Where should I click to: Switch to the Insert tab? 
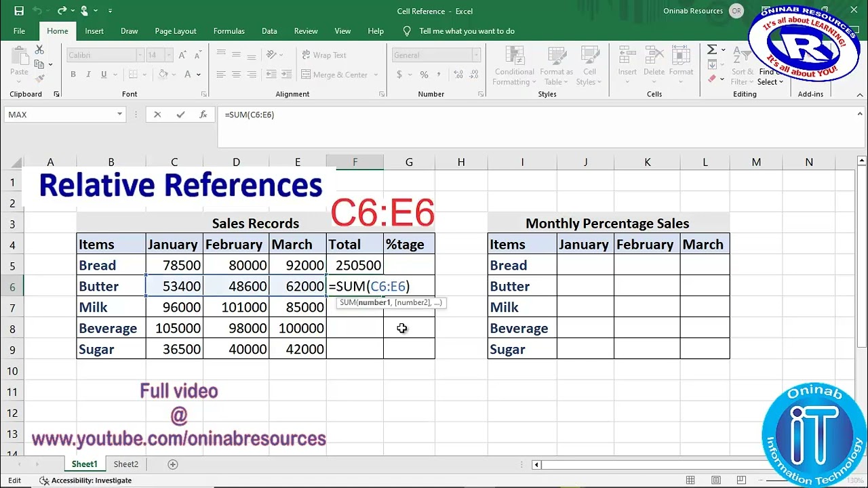(94, 31)
